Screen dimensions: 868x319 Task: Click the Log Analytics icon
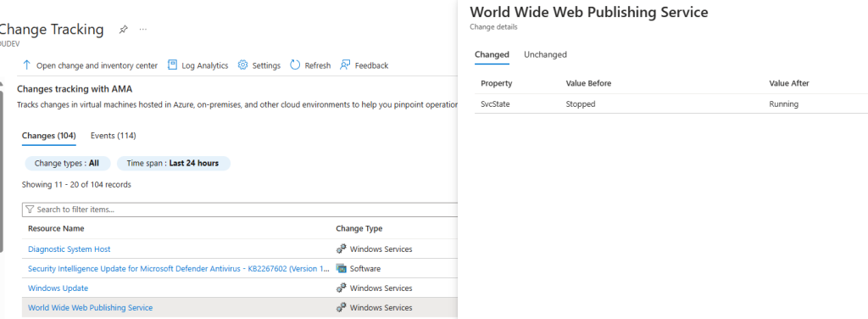point(172,64)
